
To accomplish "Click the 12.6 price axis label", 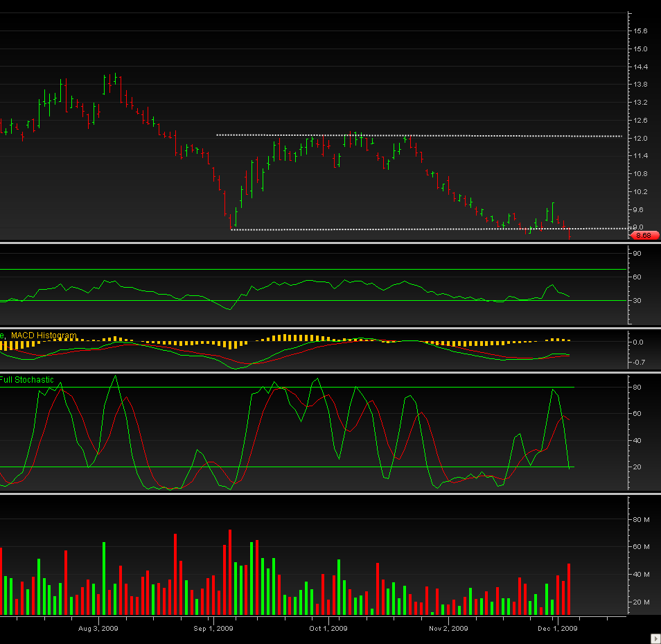I will [x=640, y=120].
